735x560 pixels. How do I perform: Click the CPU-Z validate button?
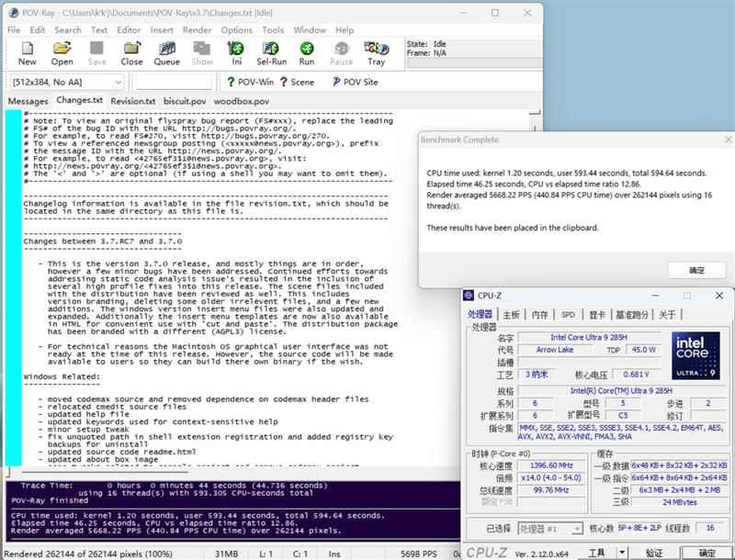pos(653,553)
